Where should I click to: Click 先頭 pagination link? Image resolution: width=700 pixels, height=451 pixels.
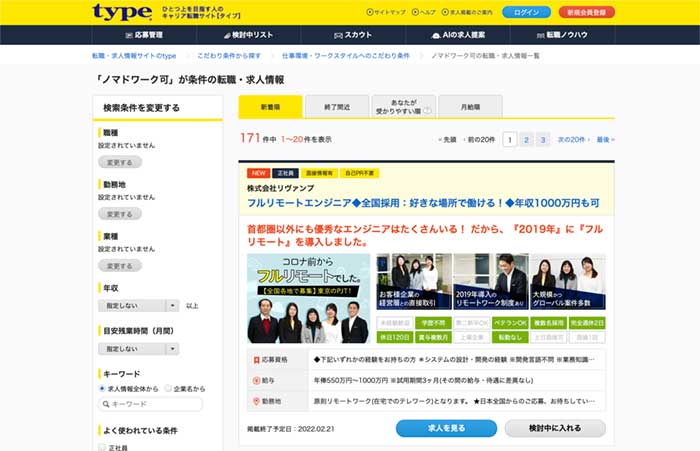(447, 139)
